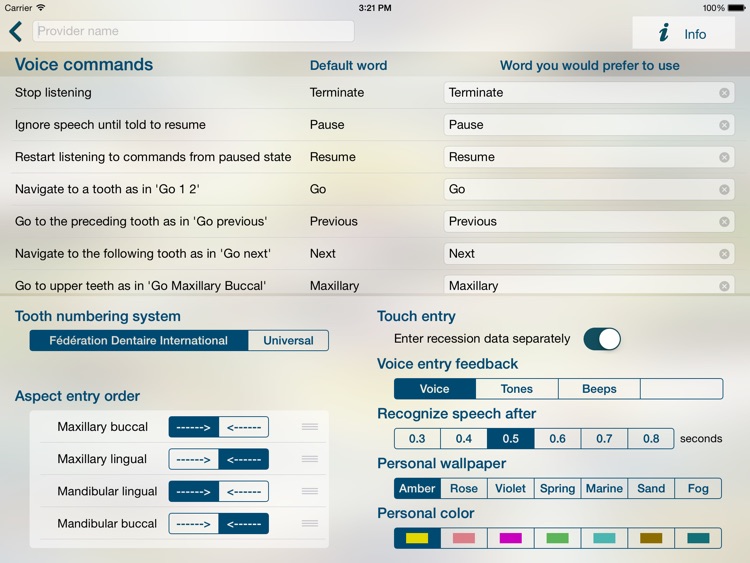The height and width of the screenshot is (563, 750).
Task: Tap the back arrow icon
Action: [16, 32]
